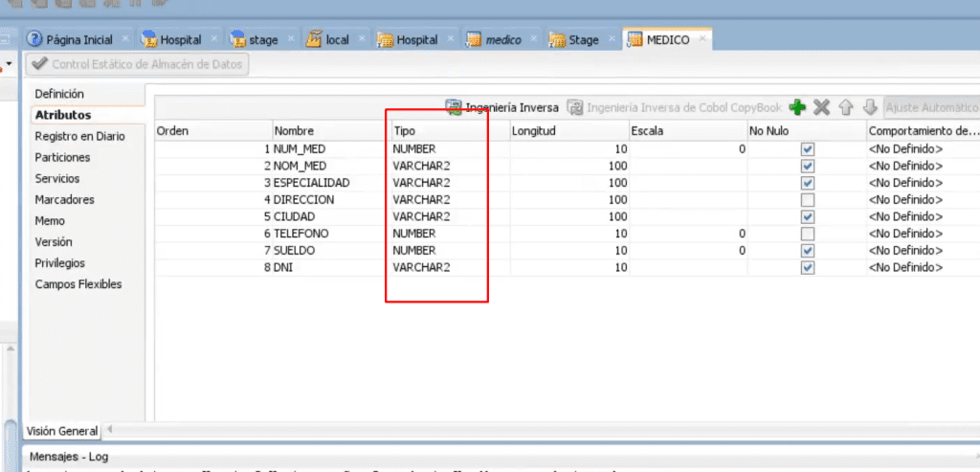The width and height of the screenshot is (980, 472).
Task: Delete selected attribute with X icon
Action: (821, 107)
